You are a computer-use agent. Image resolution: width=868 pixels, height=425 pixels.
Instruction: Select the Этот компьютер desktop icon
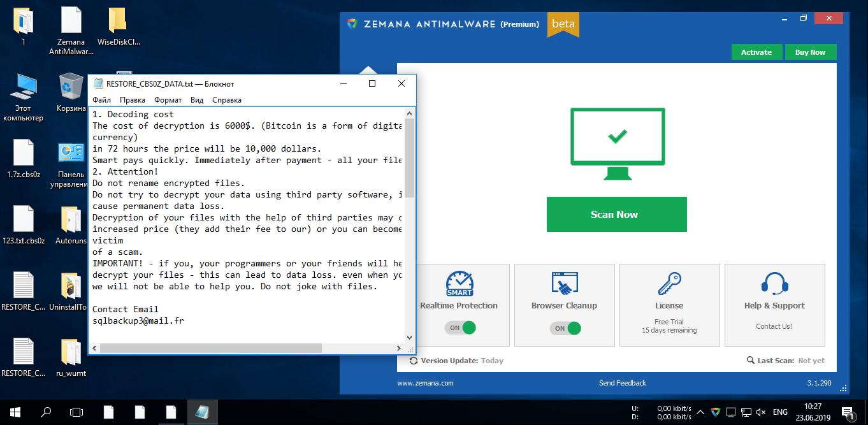[24, 97]
